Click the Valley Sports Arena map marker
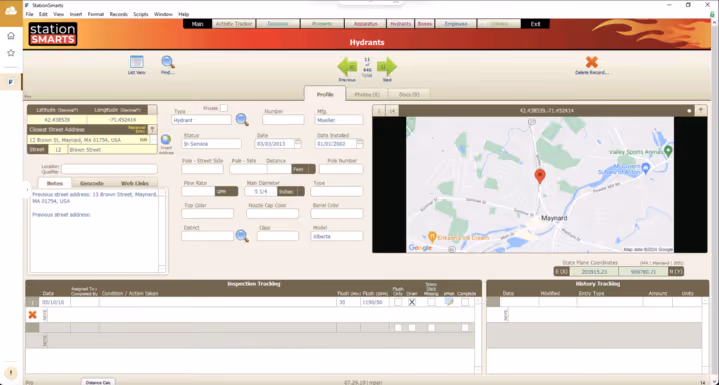Screen dimensions: 719x385 [668, 150]
